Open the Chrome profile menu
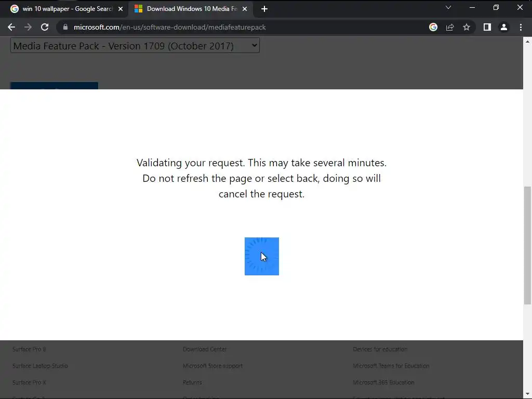Viewport: 532px width, 399px height. tap(504, 27)
